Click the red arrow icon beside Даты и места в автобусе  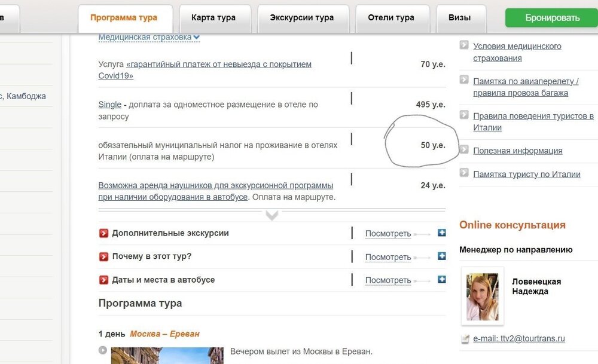(103, 280)
